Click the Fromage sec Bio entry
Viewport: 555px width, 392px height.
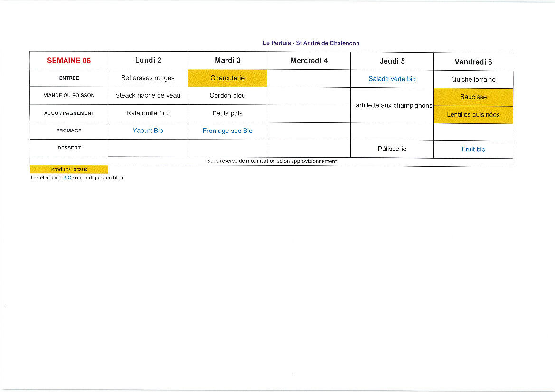coord(227,131)
